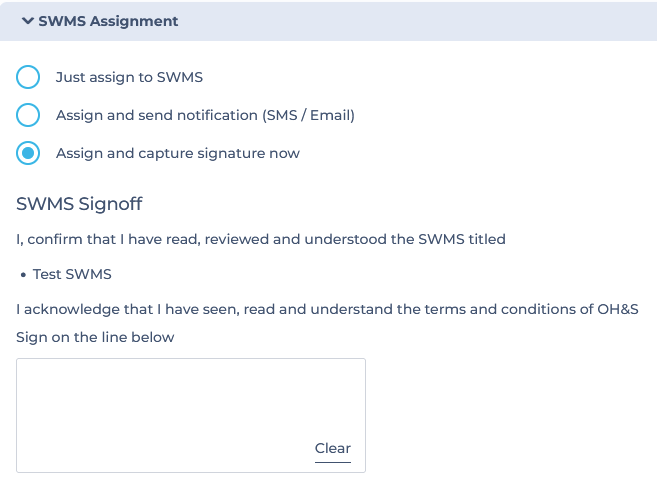Click the Sign on the line below text

(95, 337)
